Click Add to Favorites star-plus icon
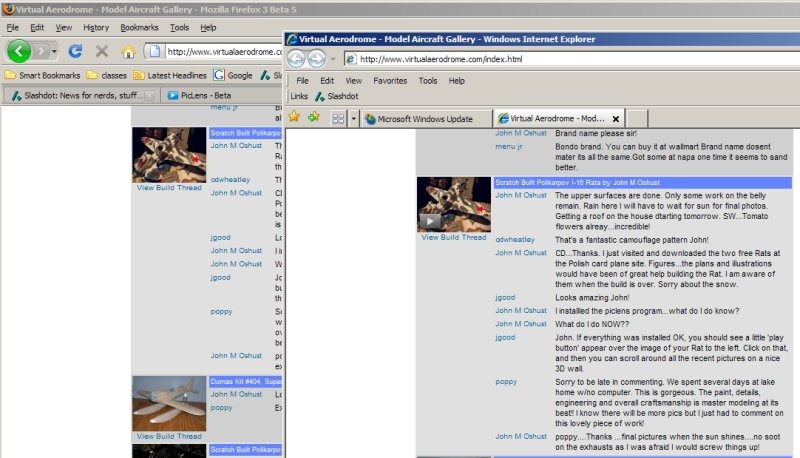The image size is (800, 458). 314,117
